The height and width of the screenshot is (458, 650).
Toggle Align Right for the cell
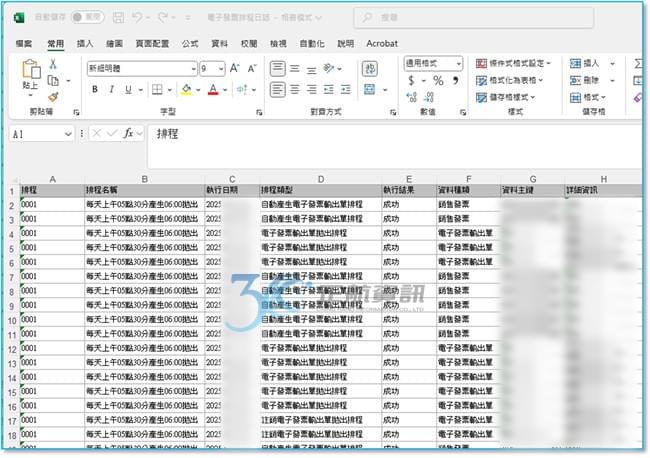tap(311, 89)
